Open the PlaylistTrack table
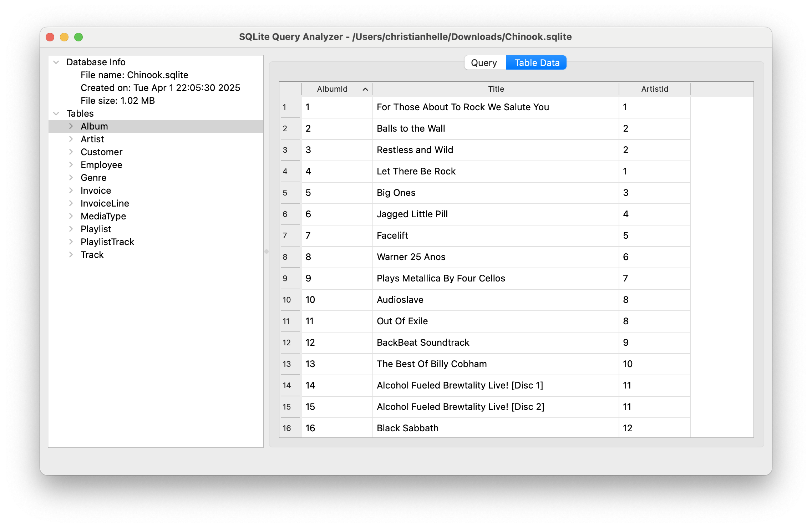Viewport: 812px width, 528px height. point(107,242)
